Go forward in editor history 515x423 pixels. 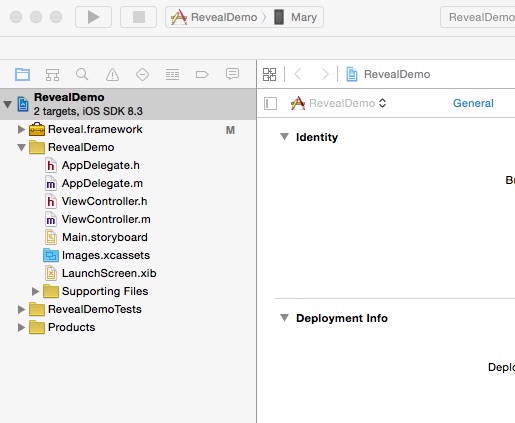click(325, 74)
